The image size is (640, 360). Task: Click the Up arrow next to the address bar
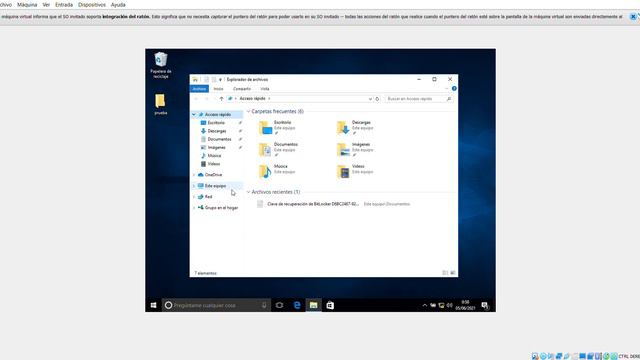tap(221, 99)
